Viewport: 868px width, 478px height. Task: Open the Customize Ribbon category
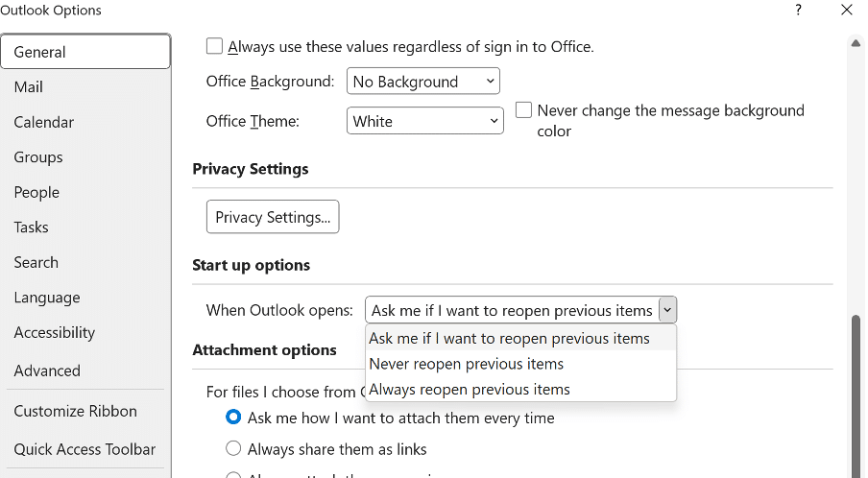click(x=85, y=411)
